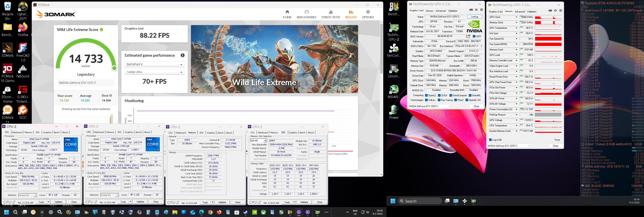Launch FxSound desktop shortcut

23,71
